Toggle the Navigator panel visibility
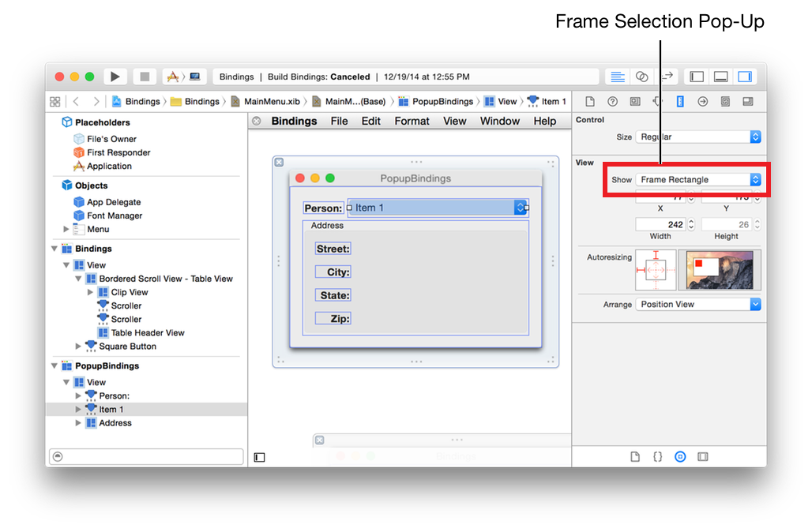The image size is (812, 532). (x=695, y=77)
